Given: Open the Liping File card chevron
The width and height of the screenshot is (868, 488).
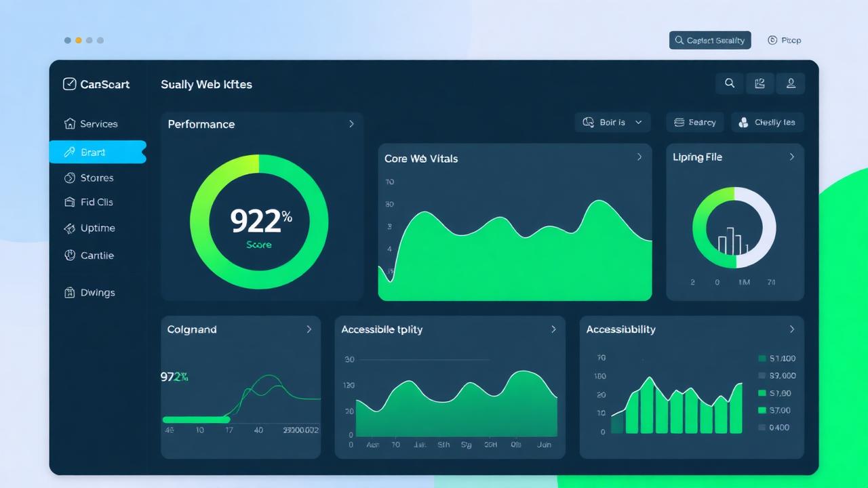Looking at the screenshot, I should (791, 157).
